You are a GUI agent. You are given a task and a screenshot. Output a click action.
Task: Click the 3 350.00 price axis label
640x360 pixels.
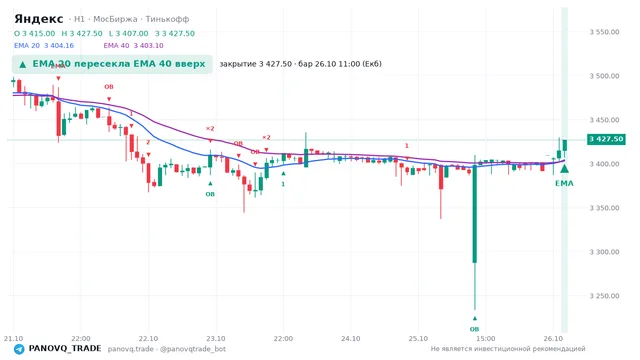(604, 208)
